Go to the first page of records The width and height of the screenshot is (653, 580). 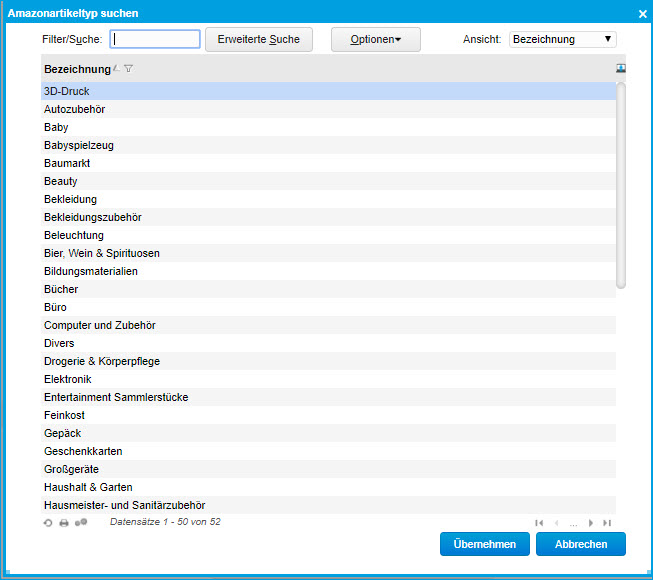coord(539,523)
